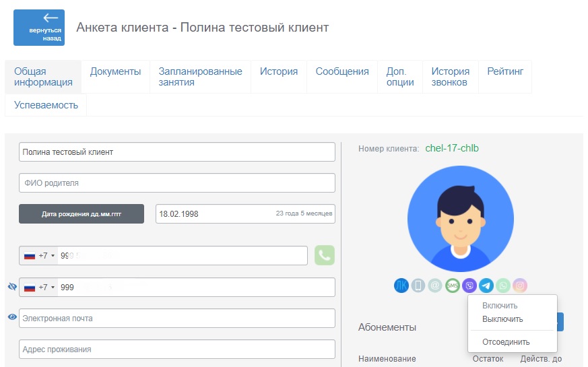This screenshot has width=588, height=367.
Task: Click the purple Viber channel icon
Action: coord(469,286)
